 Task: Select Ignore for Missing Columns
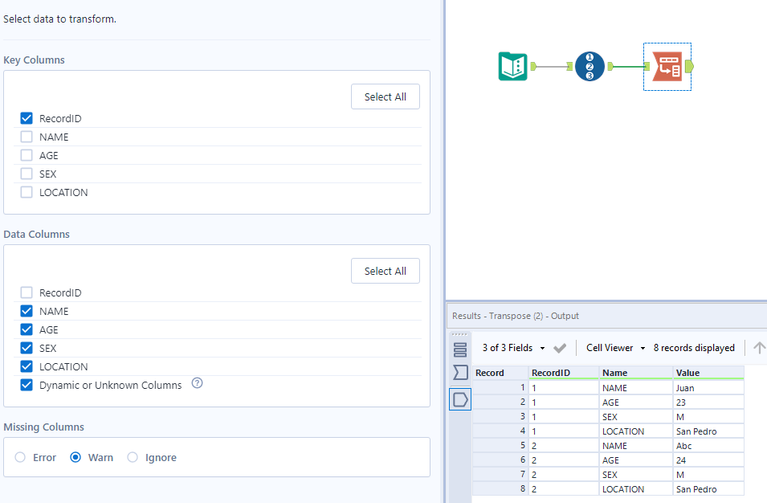(x=133, y=457)
